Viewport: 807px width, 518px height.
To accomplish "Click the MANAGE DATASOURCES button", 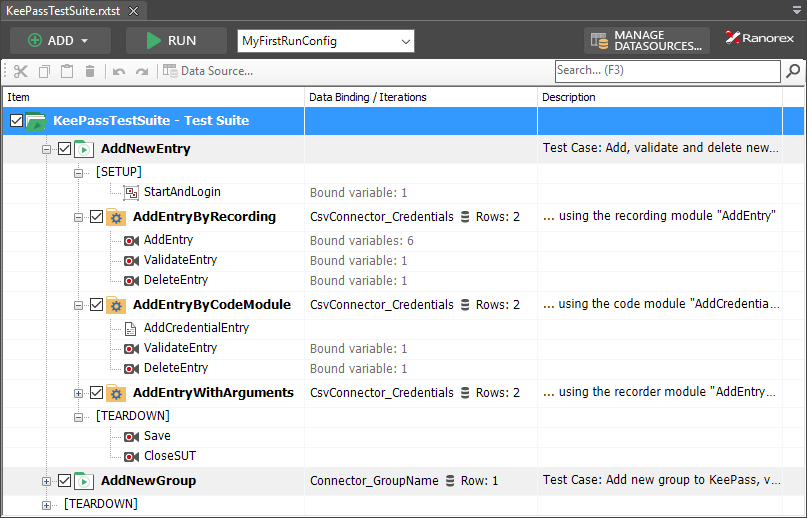I will pyautogui.click(x=646, y=41).
